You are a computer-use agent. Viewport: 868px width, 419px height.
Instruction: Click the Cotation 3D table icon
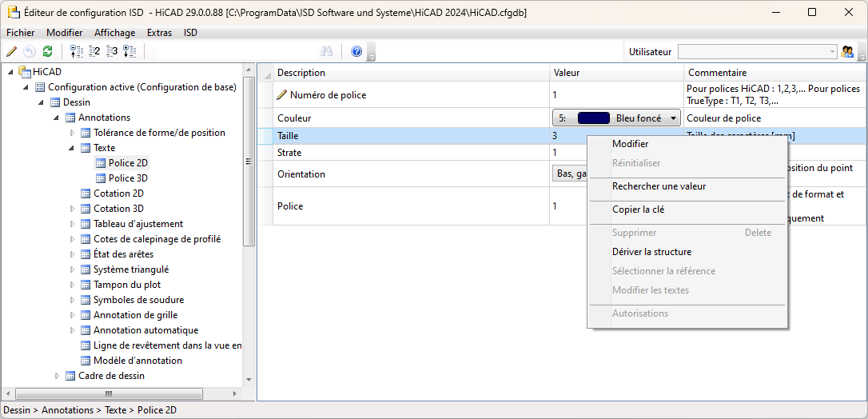click(86, 209)
